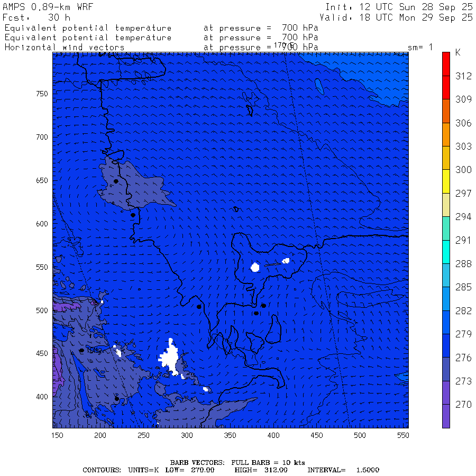Click the 'Init: 12 UTC Sun 28 Sep 25' text
The image size is (476, 476).
coord(399,7)
